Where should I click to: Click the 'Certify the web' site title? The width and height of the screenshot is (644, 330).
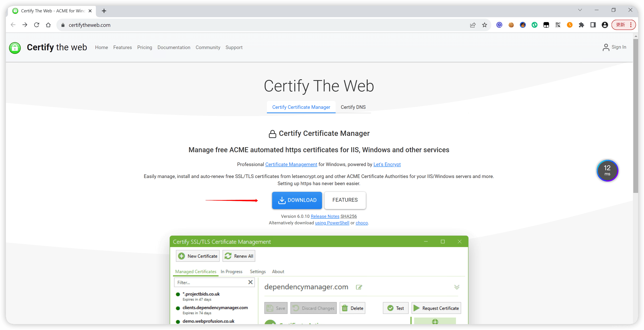click(57, 47)
